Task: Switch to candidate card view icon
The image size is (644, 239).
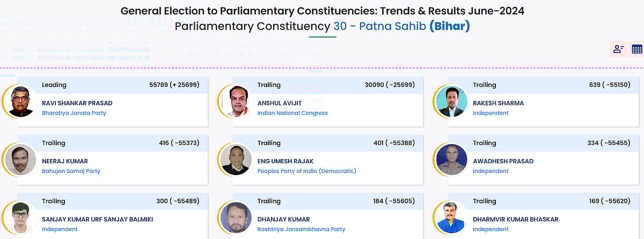Action: 618,49
